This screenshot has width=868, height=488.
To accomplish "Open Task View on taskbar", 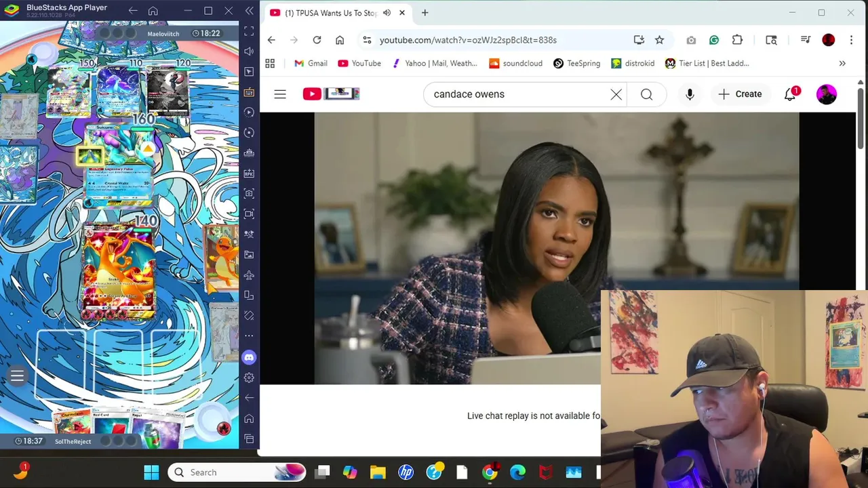I will click(322, 472).
